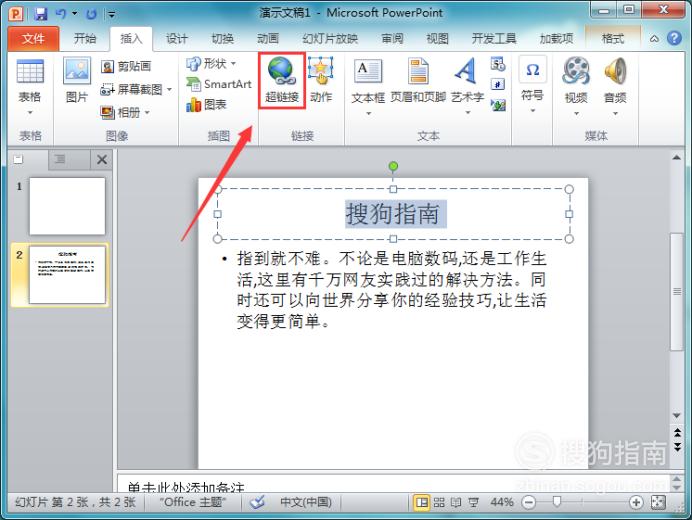
Task: Expand the Shapes (形状) dropdown arrow
Action: click(233, 64)
